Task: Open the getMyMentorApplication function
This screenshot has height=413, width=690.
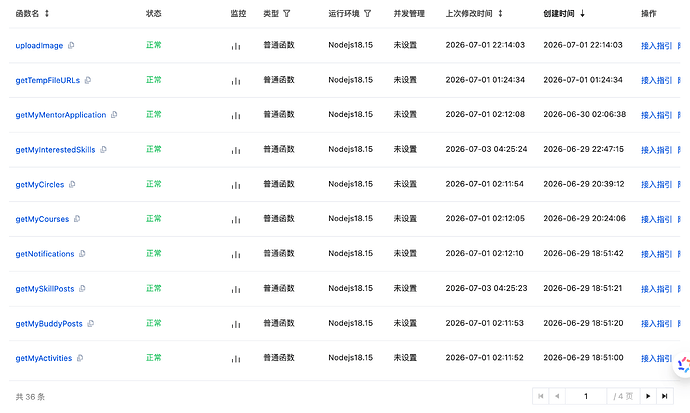Action: (61, 115)
